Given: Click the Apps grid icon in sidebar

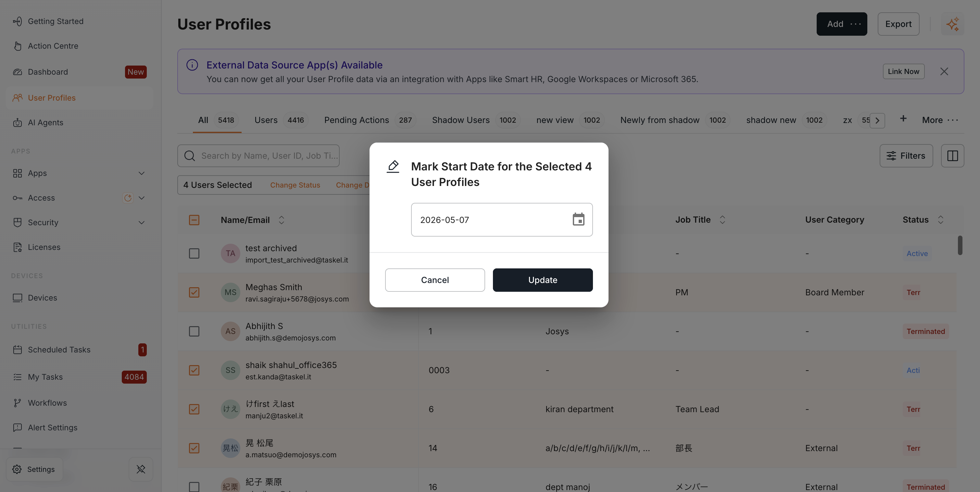Looking at the screenshot, I should pyautogui.click(x=18, y=173).
